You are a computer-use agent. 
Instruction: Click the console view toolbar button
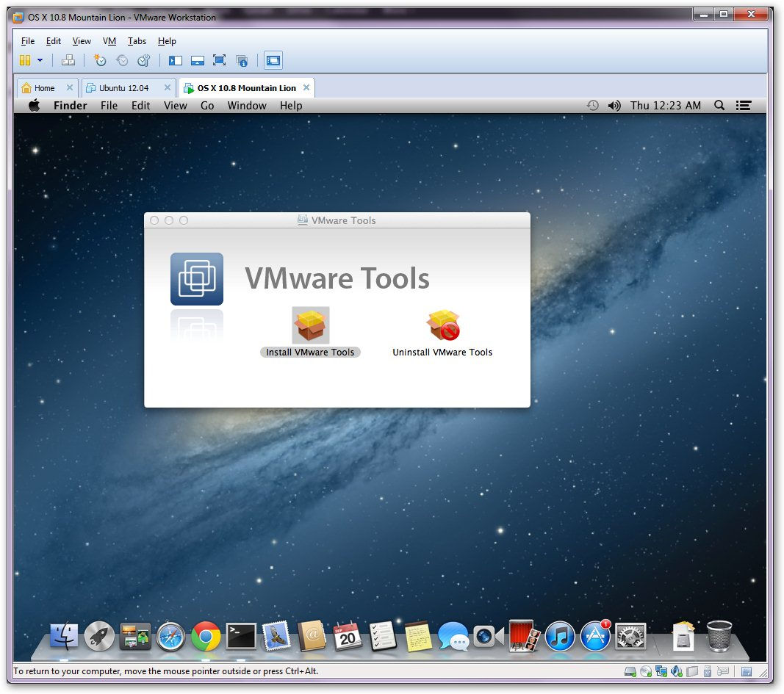[273, 60]
